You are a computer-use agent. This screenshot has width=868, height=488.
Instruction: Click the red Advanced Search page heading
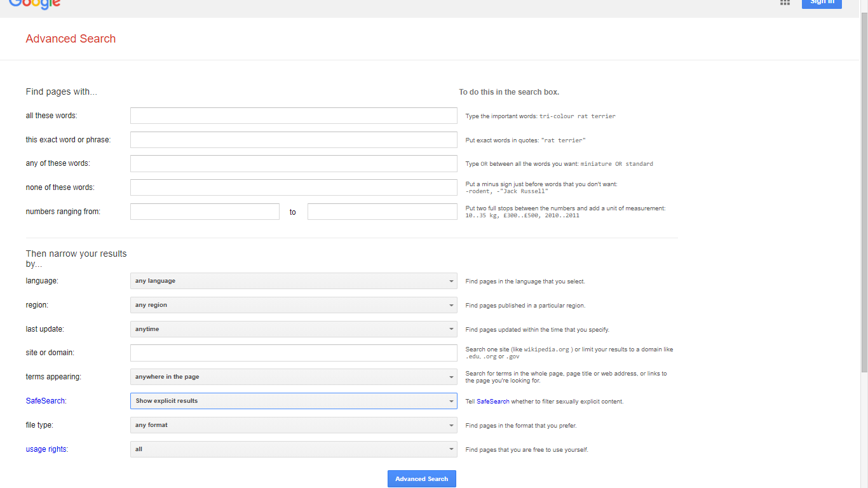(x=71, y=39)
